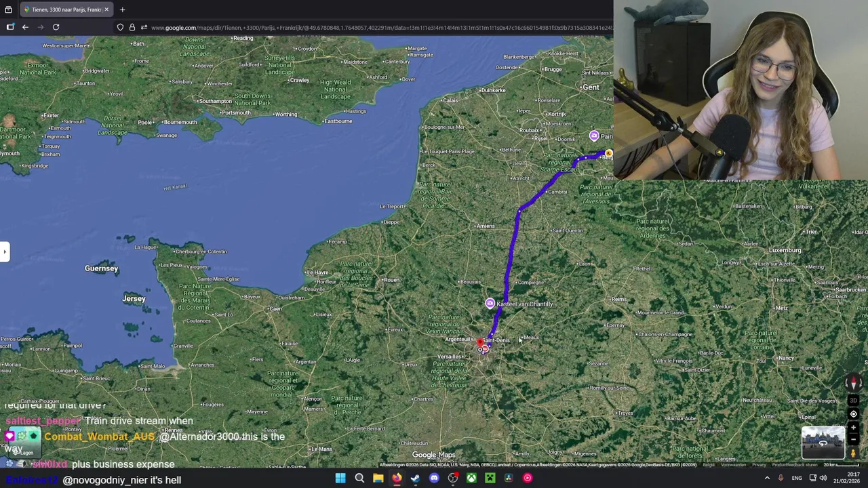This screenshot has width=868, height=488.
Task: Open network and volume quick settings
Action: (x=818, y=478)
